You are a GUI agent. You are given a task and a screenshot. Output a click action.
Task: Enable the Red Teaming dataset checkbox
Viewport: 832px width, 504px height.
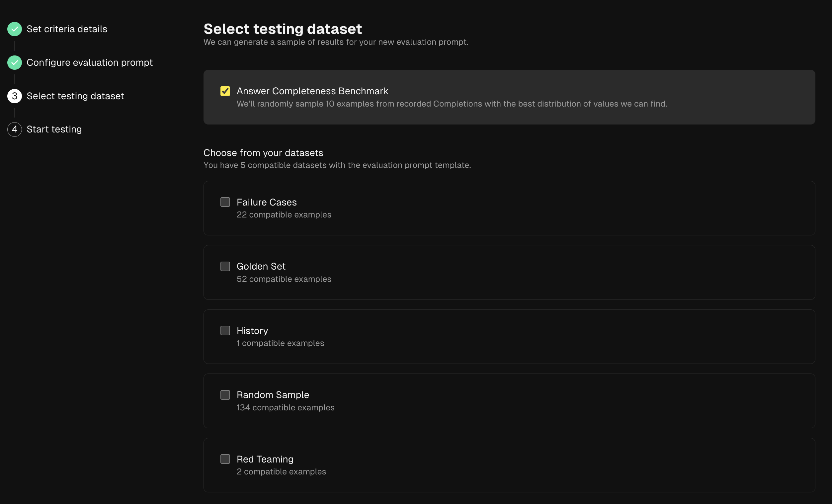[225, 459]
